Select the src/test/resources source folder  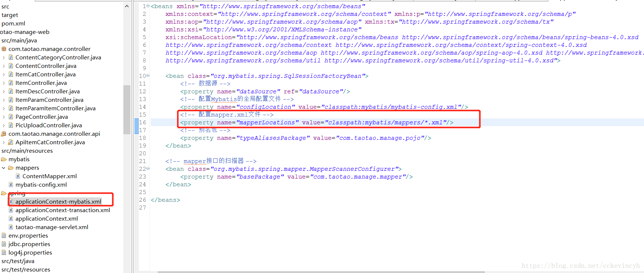tap(26, 270)
